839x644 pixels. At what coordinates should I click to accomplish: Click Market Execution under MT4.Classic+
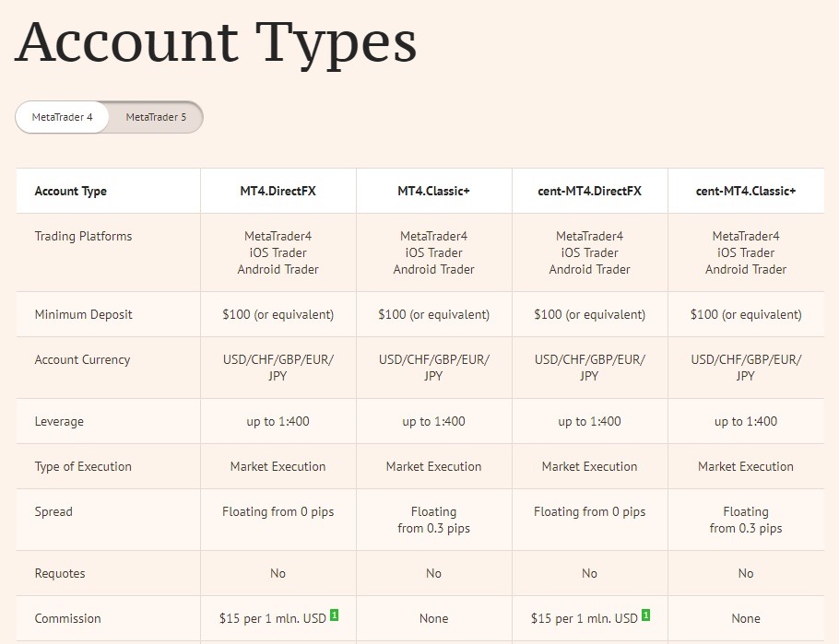coord(434,466)
